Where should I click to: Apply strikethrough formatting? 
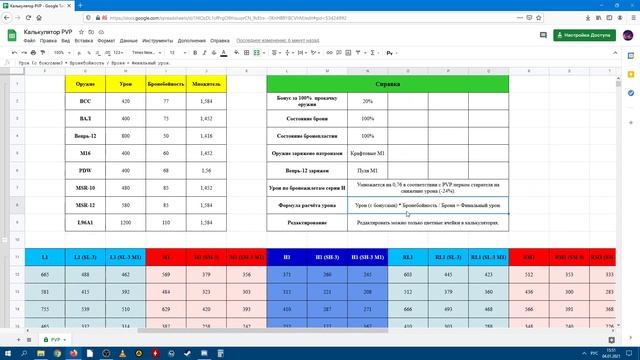(214, 53)
